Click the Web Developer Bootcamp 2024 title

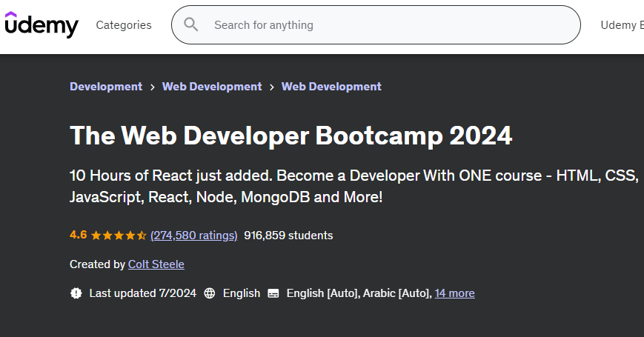point(291,136)
